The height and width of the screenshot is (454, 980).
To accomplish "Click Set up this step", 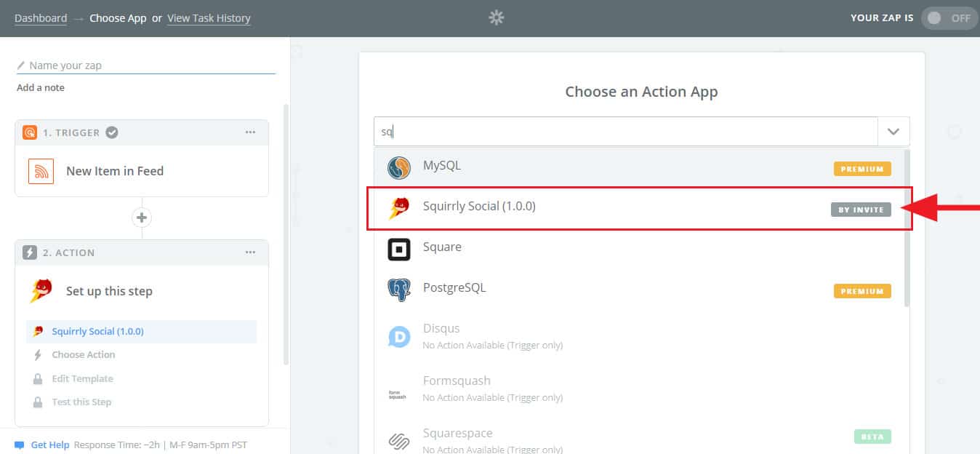I will pyautogui.click(x=109, y=291).
